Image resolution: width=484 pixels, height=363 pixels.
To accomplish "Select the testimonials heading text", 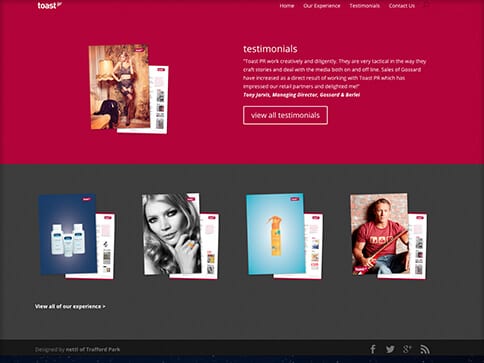I will [x=270, y=49].
